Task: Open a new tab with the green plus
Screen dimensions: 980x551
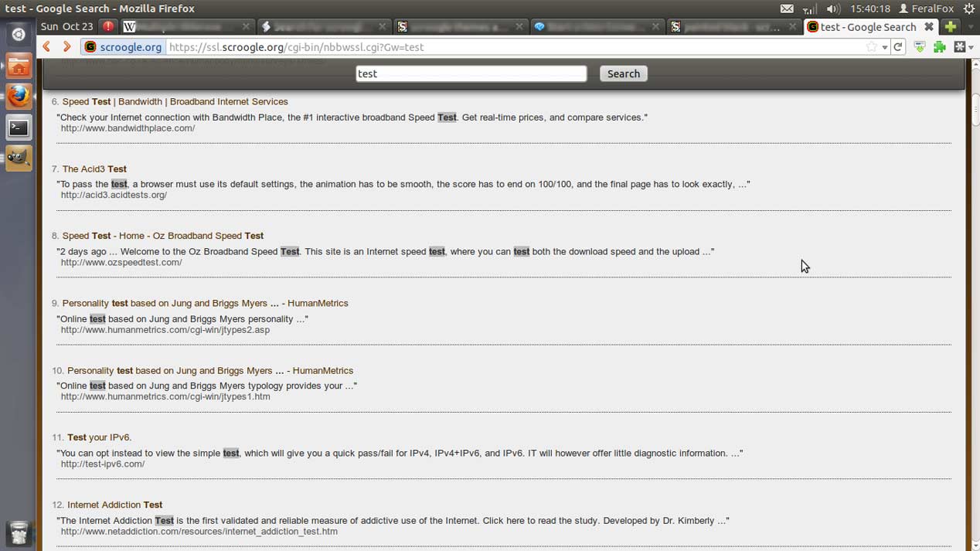Action: click(x=951, y=26)
